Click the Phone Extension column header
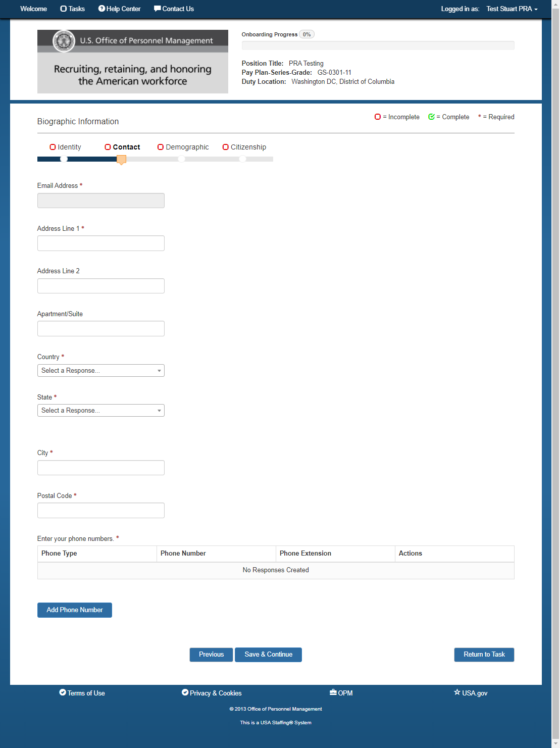This screenshot has width=560, height=748. click(335, 554)
